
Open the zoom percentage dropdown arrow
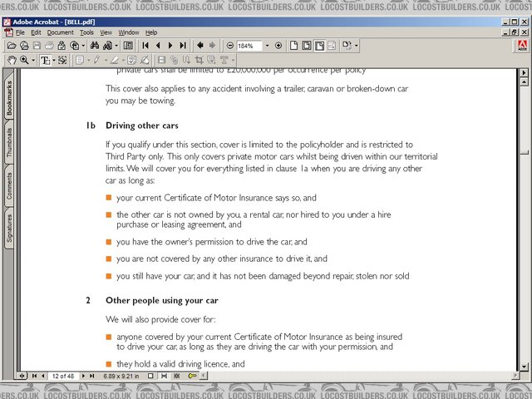267,45
